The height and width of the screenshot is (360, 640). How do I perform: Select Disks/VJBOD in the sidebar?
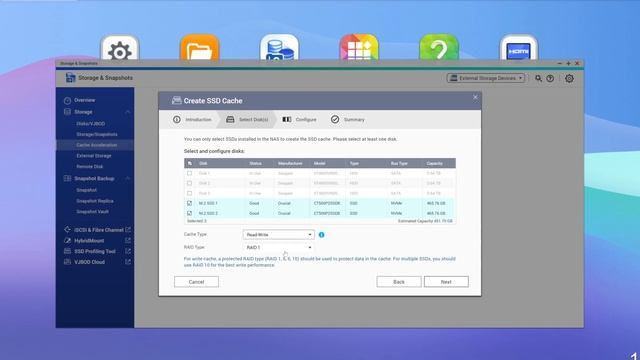coord(91,123)
